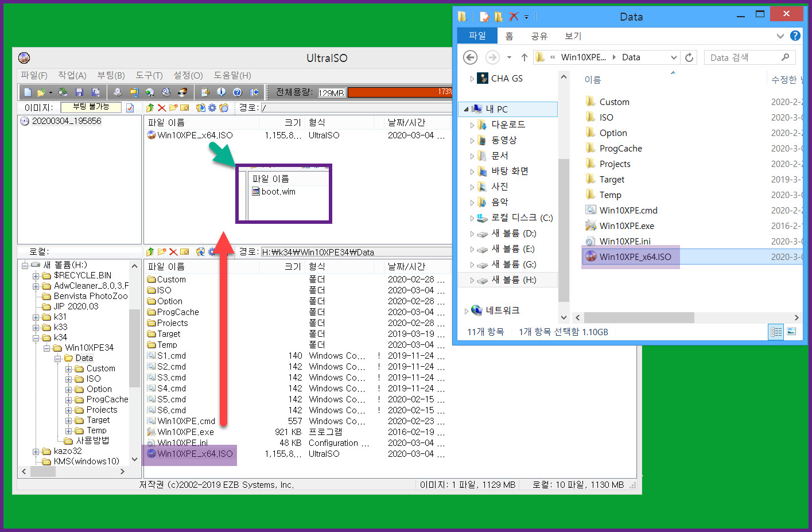The width and height of the screenshot is (812, 532).
Task: Click the Help question-mark icon in UltraISO toolbar
Action: [x=238, y=92]
